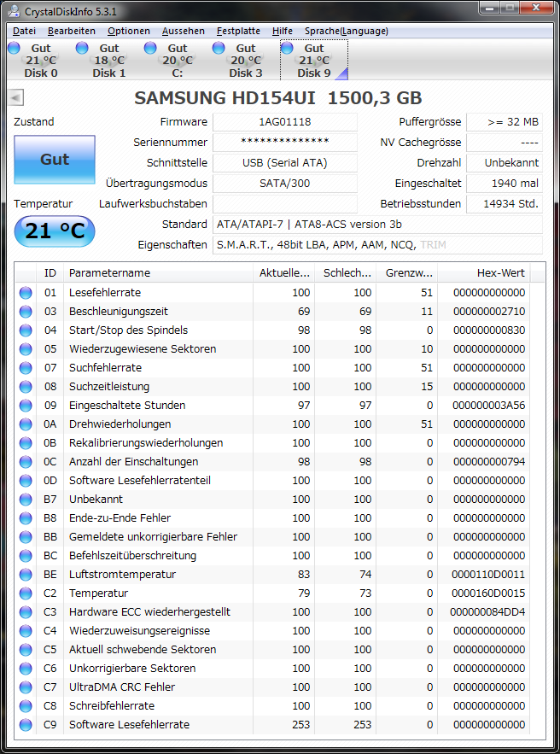Click status orb for Wiederzugewiesene Sektoren
Viewport: 560px width, 754px height.
tap(26, 349)
